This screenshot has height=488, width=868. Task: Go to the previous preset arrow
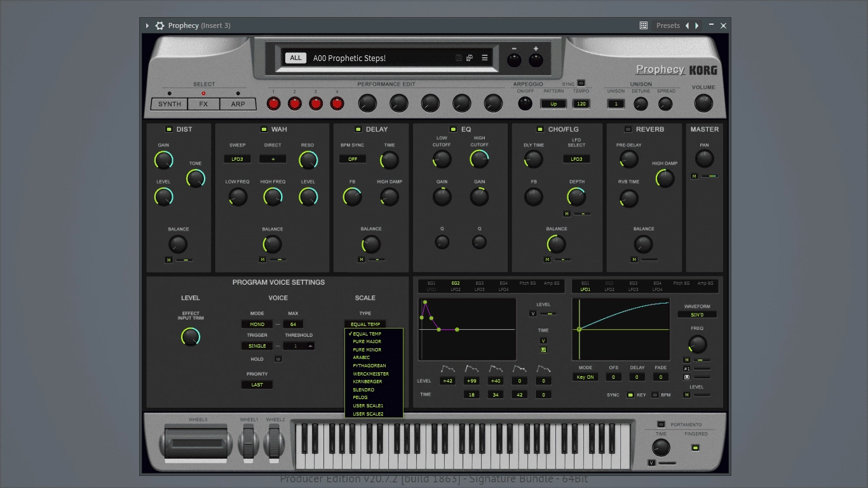pos(687,25)
